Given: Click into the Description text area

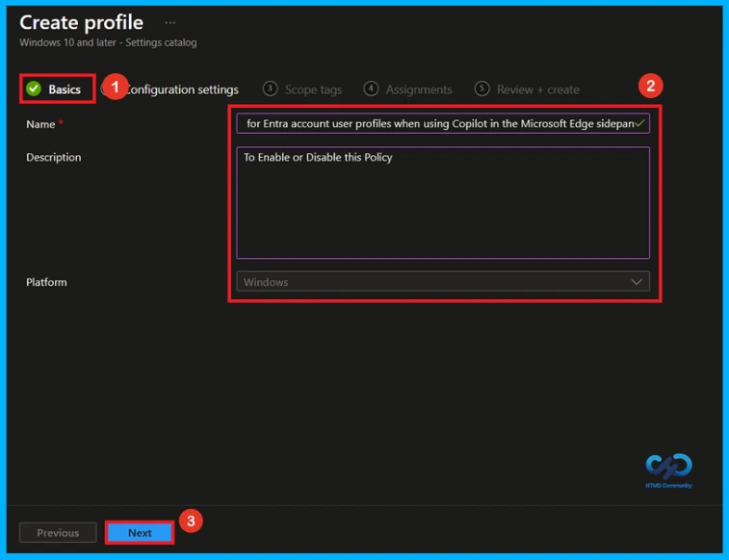Looking at the screenshot, I should [x=443, y=203].
